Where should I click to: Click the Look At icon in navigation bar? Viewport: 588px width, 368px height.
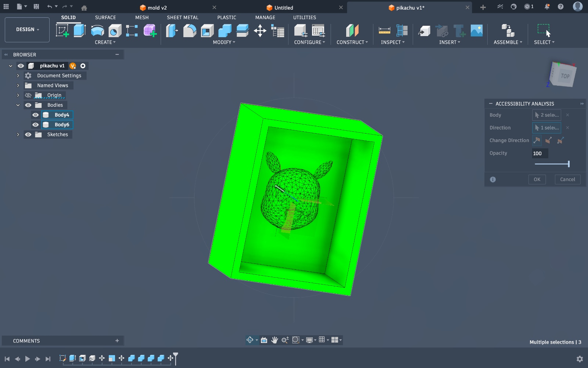click(x=264, y=340)
